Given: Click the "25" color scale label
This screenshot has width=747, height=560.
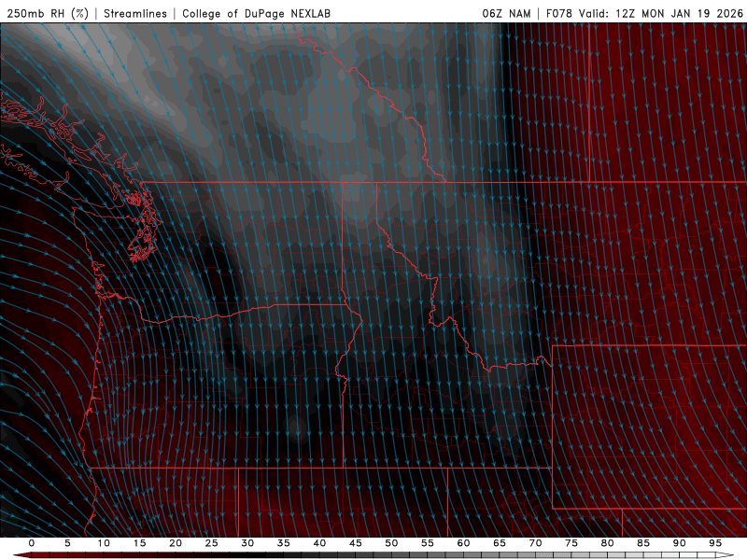Looking at the screenshot, I should (212, 543).
